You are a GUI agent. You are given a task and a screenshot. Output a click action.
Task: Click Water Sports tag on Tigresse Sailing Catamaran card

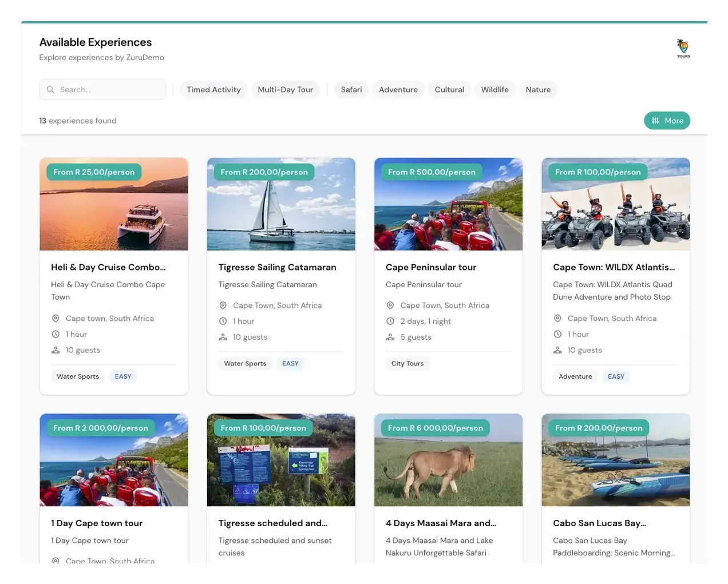(x=245, y=363)
